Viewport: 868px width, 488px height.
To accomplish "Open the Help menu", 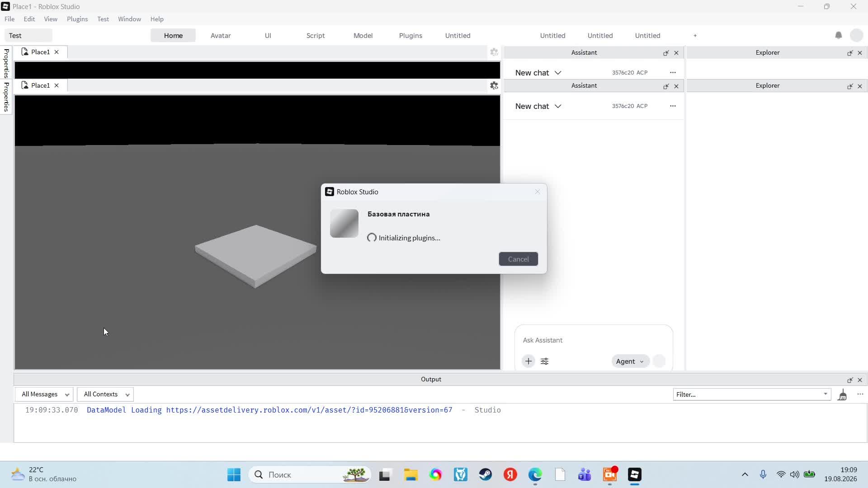I will click(157, 19).
